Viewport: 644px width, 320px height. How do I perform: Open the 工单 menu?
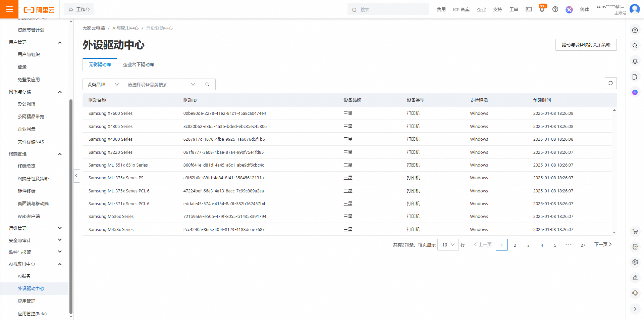click(514, 9)
